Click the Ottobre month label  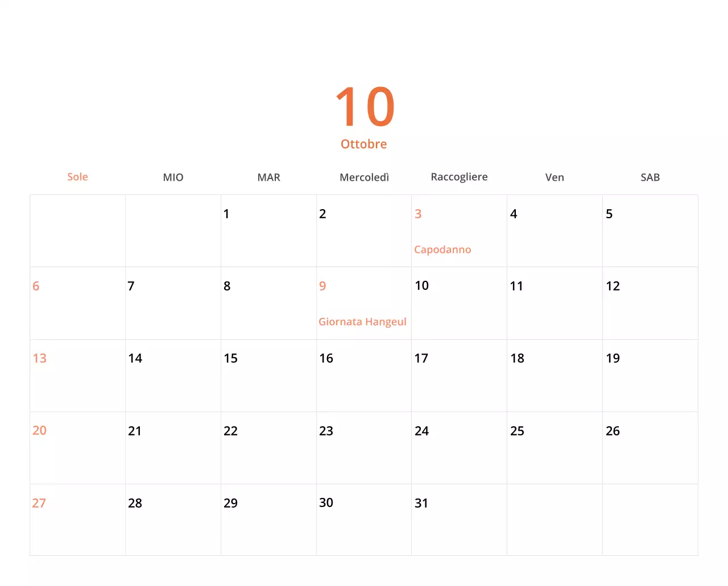(x=364, y=144)
